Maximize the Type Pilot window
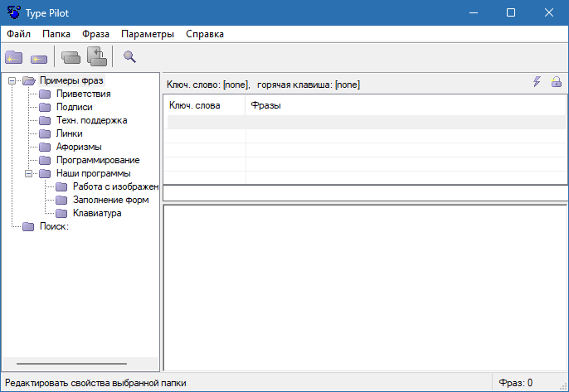This screenshot has height=392, width=569. point(511,12)
